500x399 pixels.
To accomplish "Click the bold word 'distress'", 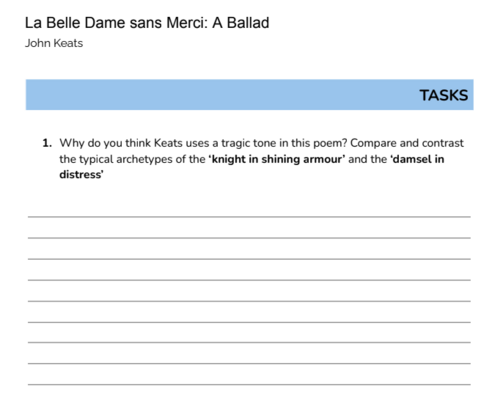I will click(x=81, y=174).
